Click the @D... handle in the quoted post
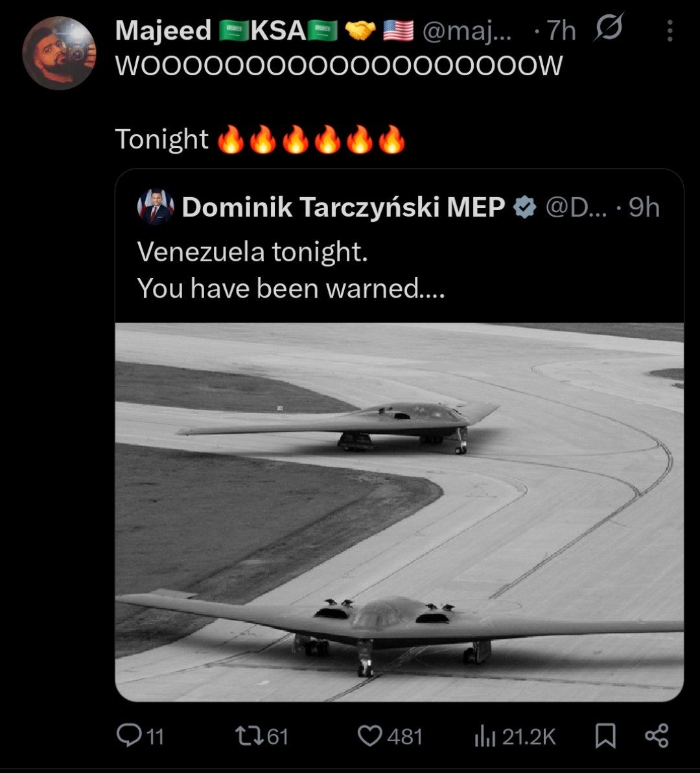The height and width of the screenshot is (773, 700). (x=576, y=208)
